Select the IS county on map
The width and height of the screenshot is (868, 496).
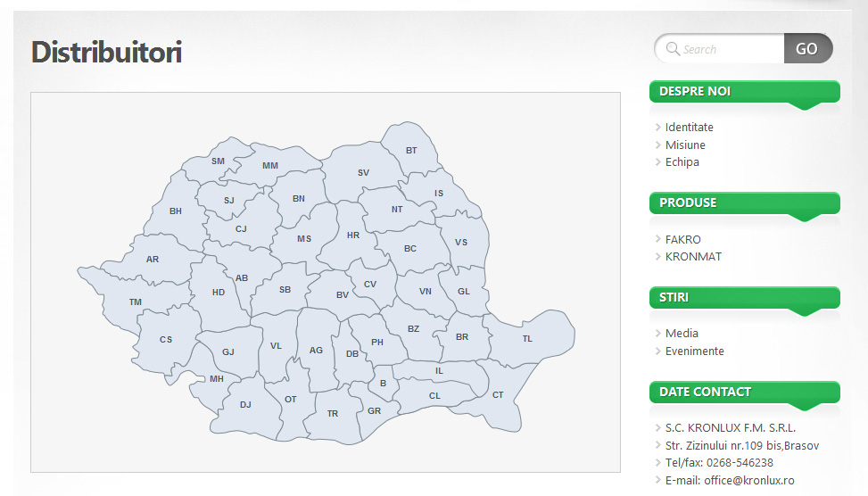coord(439,194)
